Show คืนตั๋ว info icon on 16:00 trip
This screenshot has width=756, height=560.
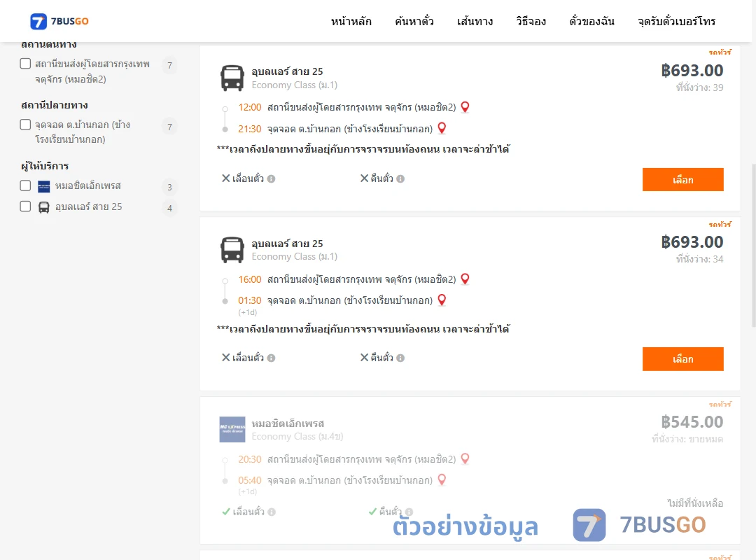pos(400,358)
